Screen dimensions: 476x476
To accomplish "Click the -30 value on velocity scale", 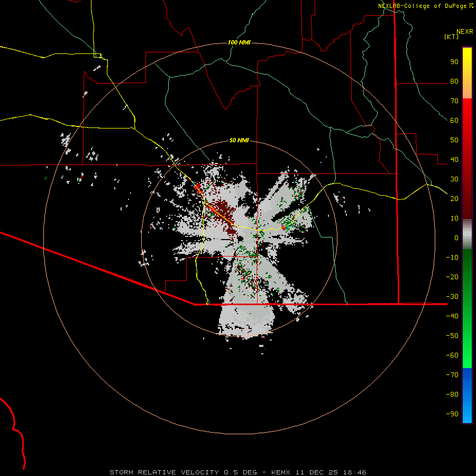I will tap(452, 297).
